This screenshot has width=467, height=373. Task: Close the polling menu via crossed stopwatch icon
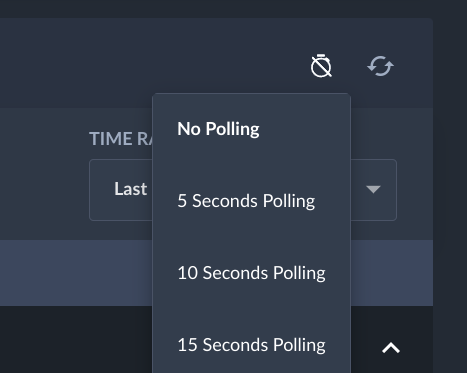pos(321,66)
